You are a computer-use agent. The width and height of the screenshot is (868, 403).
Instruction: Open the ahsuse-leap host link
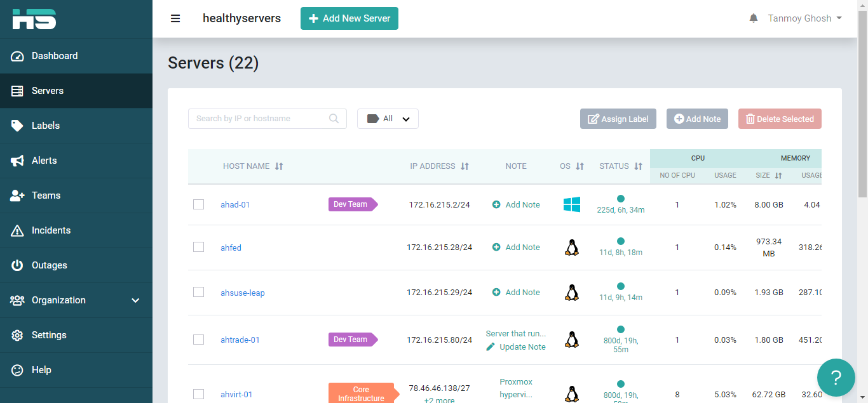click(x=243, y=293)
